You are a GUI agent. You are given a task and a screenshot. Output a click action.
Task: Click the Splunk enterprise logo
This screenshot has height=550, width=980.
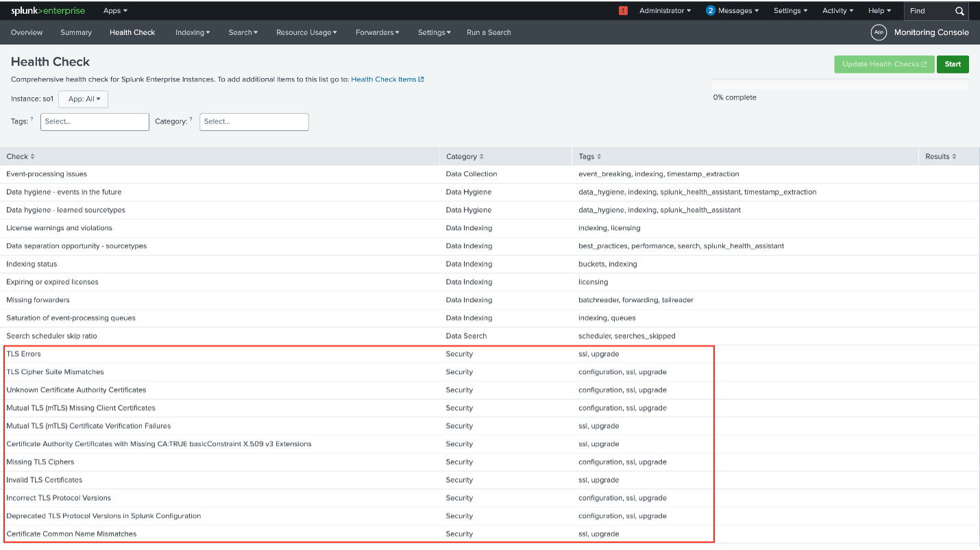(x=48, y=11)
